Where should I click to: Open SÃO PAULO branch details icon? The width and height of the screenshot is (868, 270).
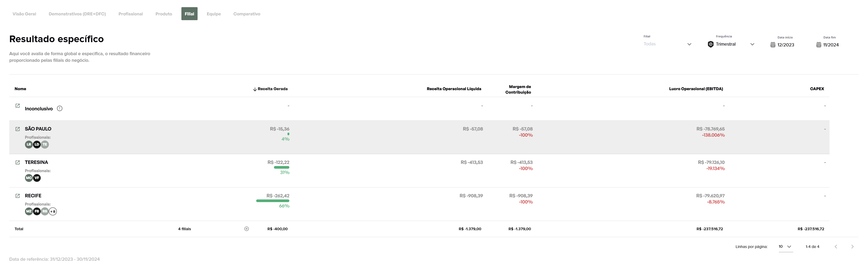click(18, 129)
